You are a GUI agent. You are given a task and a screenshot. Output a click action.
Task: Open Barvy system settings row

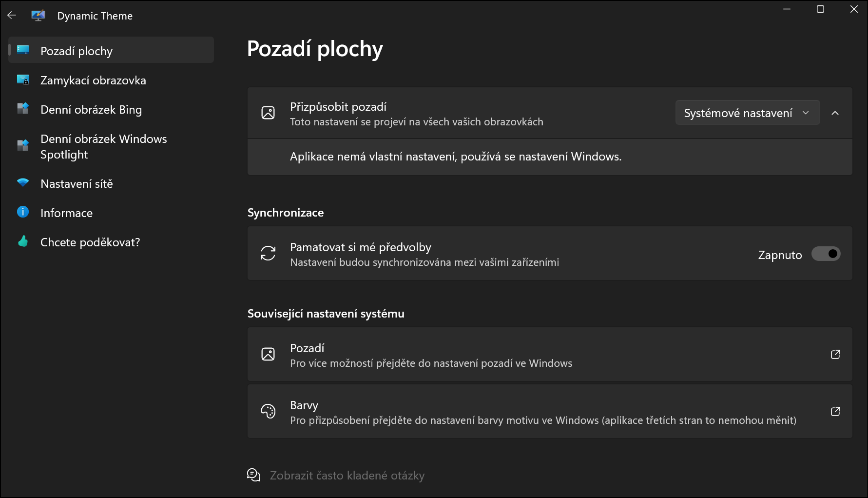click(x=536, y=412)
